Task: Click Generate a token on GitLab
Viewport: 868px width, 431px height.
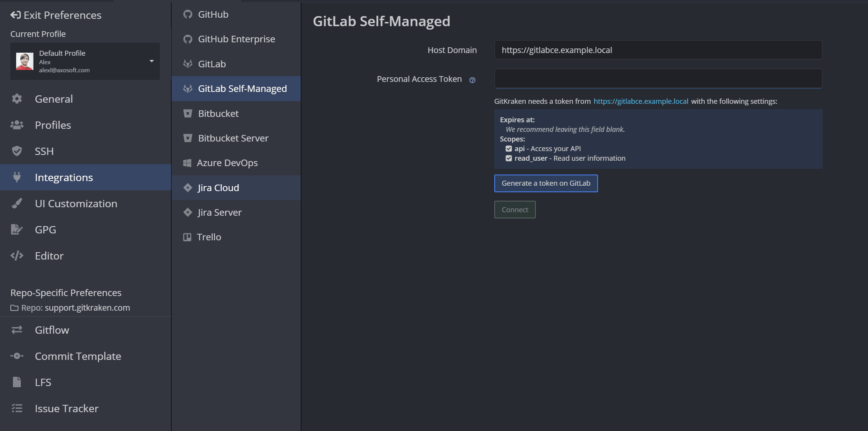Action: pyautogui.click(x=545, y=183)
